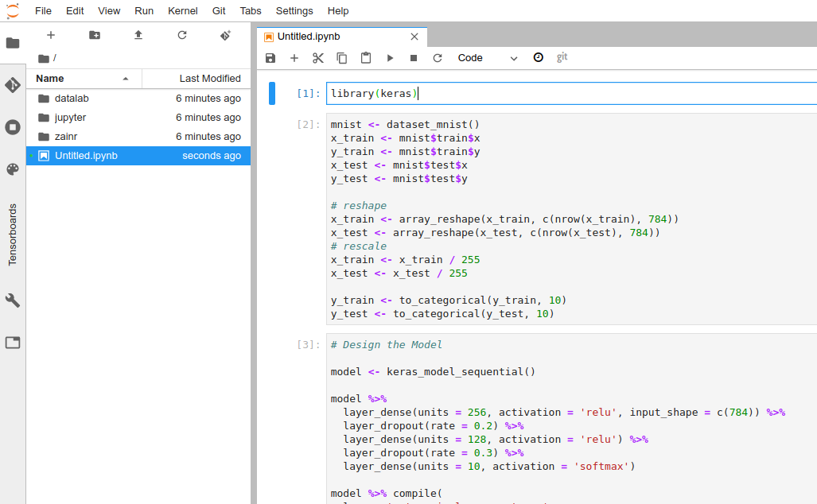Open the command palette sidebar
817x504 pixels.
click(x=13, y=169)
